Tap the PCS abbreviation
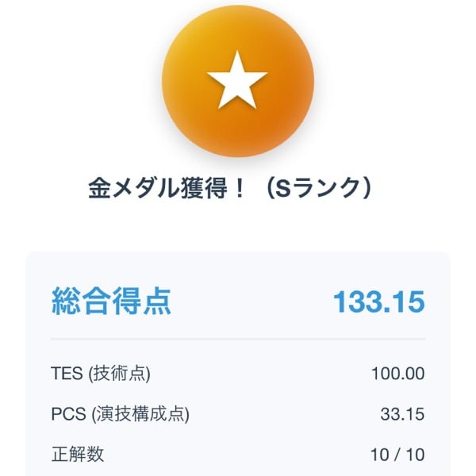This screenshot has width=476, height=476. [x=68, y=414]
